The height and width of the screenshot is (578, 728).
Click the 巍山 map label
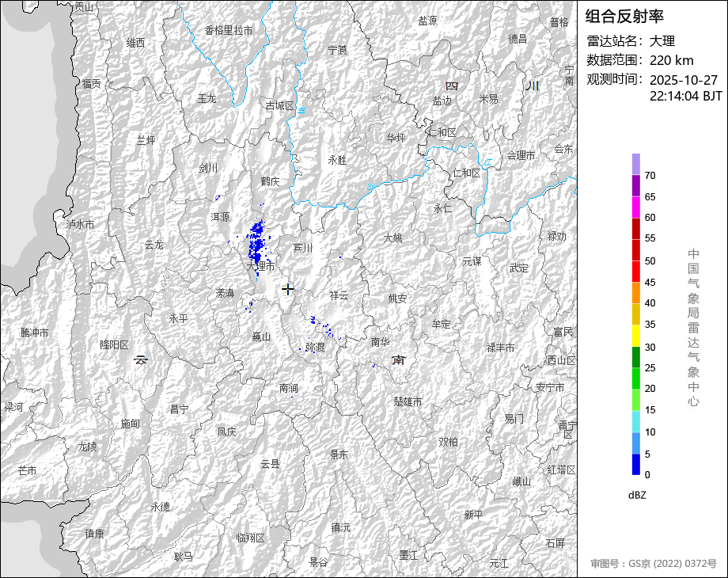click(261, 337)
